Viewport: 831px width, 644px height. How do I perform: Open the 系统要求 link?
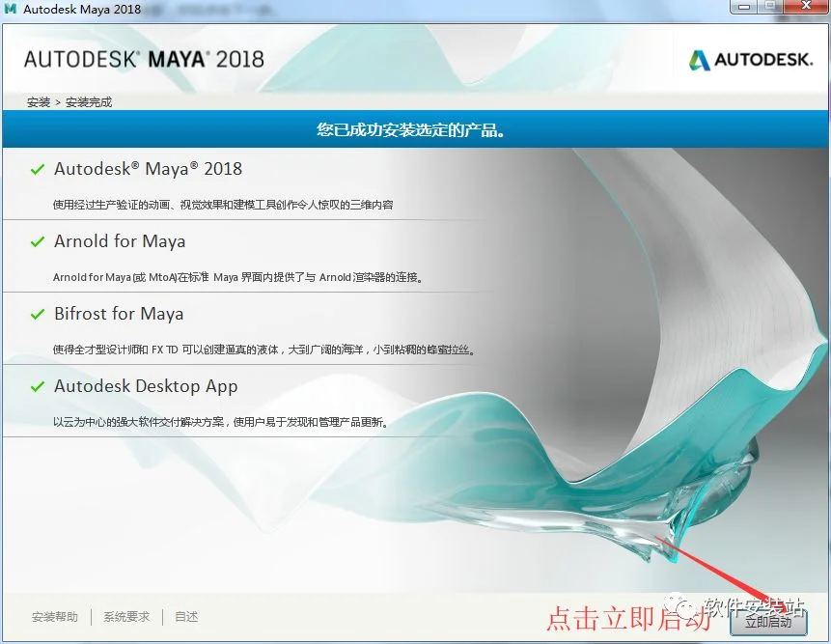[126, 617]
